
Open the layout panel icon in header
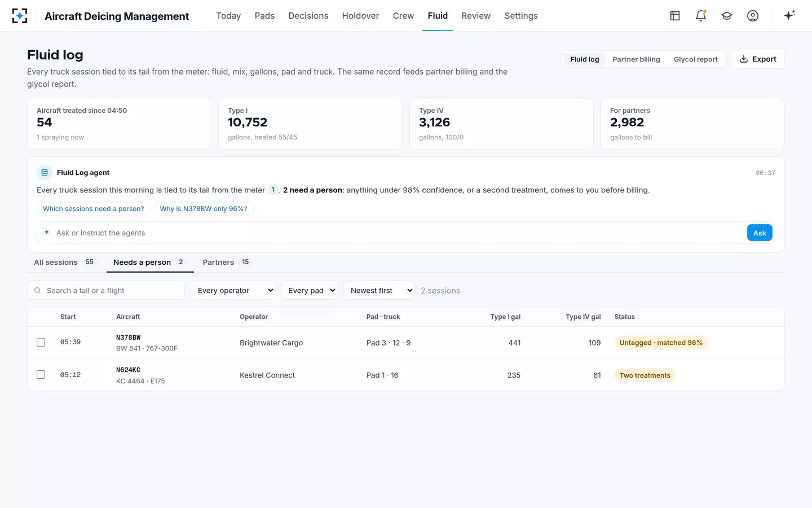675,16
